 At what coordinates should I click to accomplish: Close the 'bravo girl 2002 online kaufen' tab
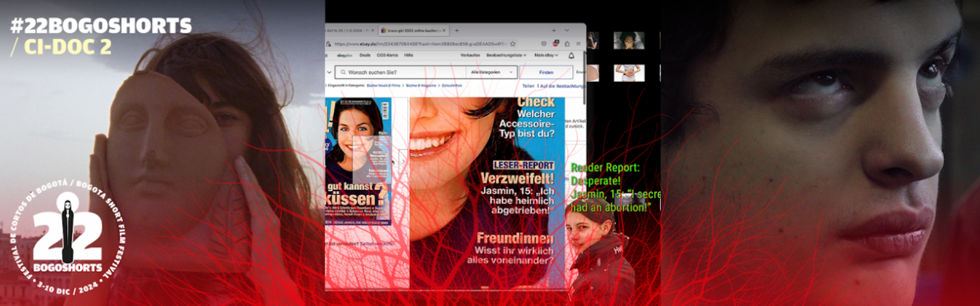point(444,31)
